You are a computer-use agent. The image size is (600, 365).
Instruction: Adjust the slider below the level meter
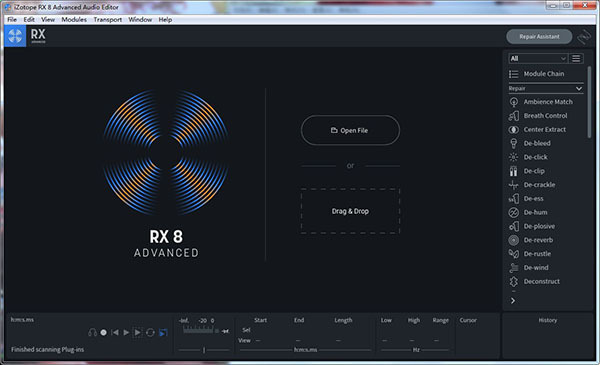(204, 350)
